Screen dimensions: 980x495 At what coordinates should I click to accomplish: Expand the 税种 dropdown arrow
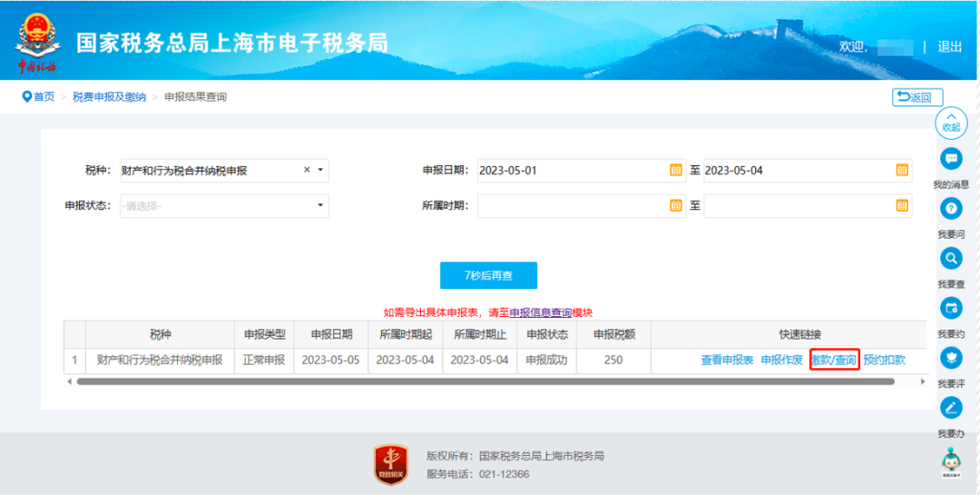point(320,170)
